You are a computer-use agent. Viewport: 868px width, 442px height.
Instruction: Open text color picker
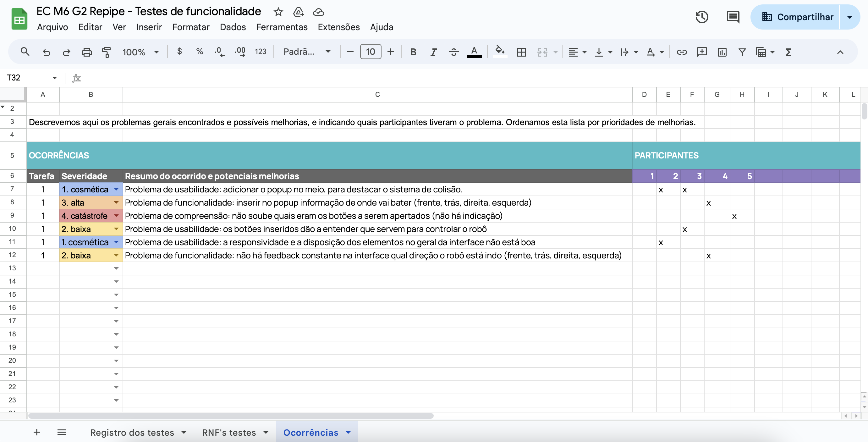pos(474,52)
